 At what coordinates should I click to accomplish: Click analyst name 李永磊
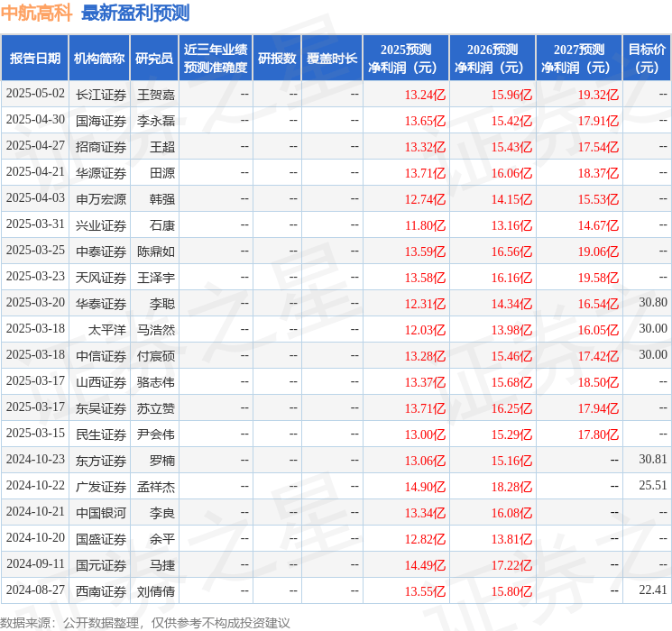coord(155,120)
